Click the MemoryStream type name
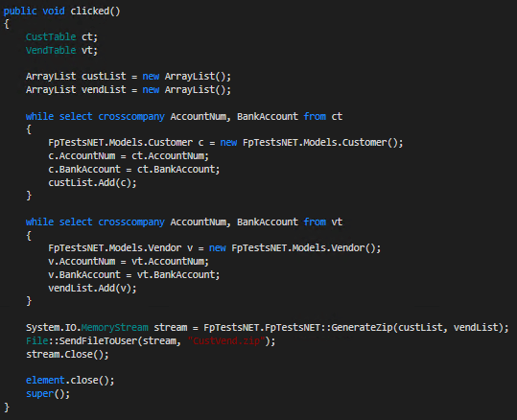The image size is (517, 420). 115,327
